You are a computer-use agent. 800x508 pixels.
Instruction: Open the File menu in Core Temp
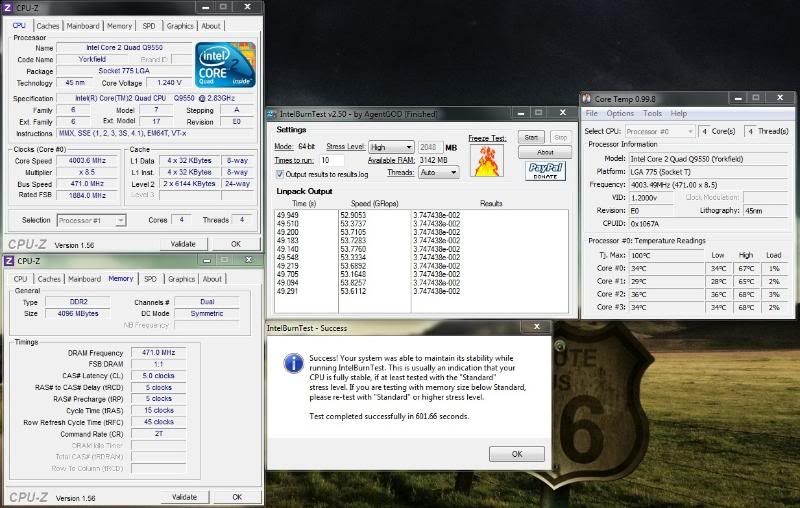[x=591, y=113]
